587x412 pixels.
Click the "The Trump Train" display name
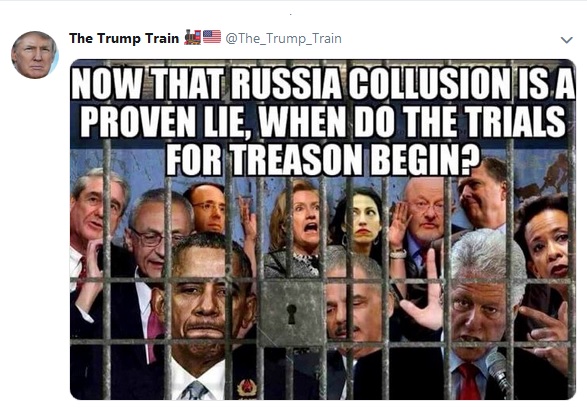[124, 38]
